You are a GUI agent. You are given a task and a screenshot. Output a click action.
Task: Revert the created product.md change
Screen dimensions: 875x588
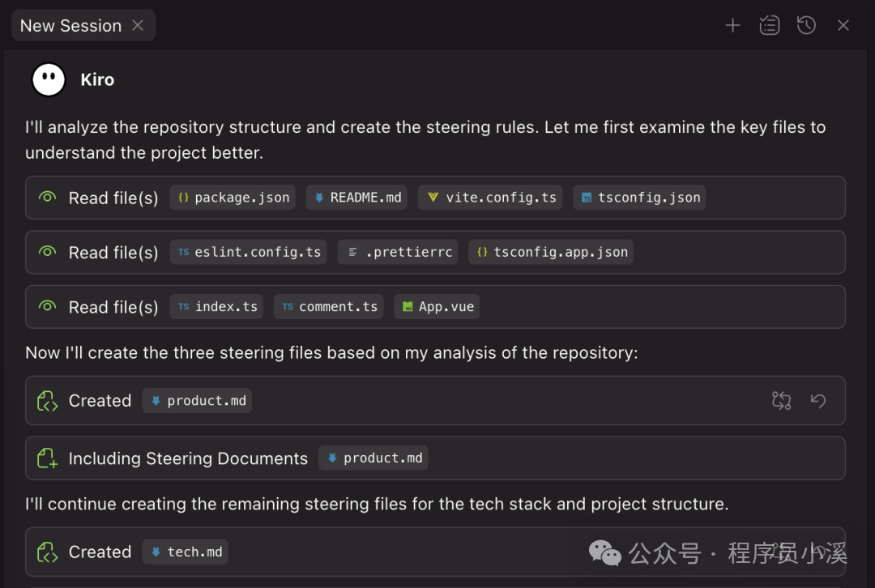(818, 400)
